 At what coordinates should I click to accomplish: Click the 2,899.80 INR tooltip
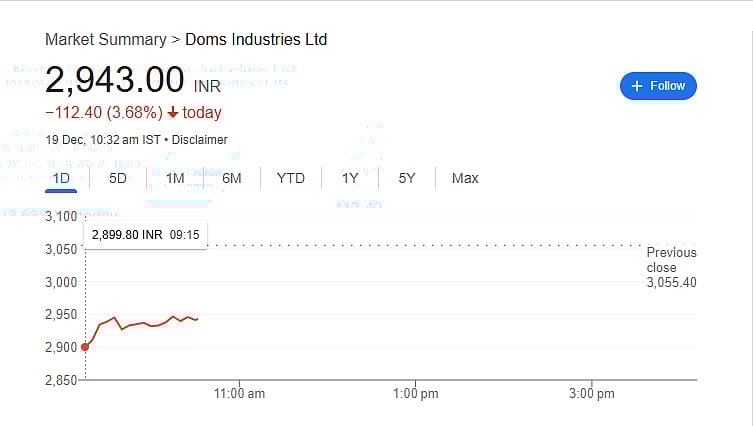(x=146, y=234)
